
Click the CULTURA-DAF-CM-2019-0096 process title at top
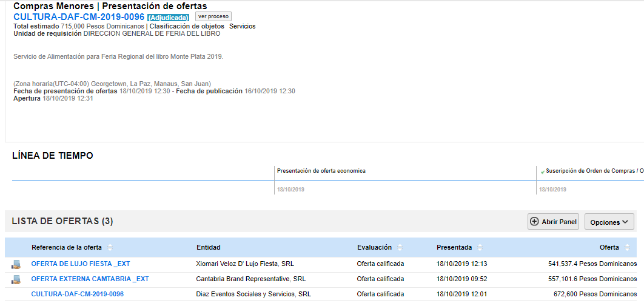coord(79,17)
